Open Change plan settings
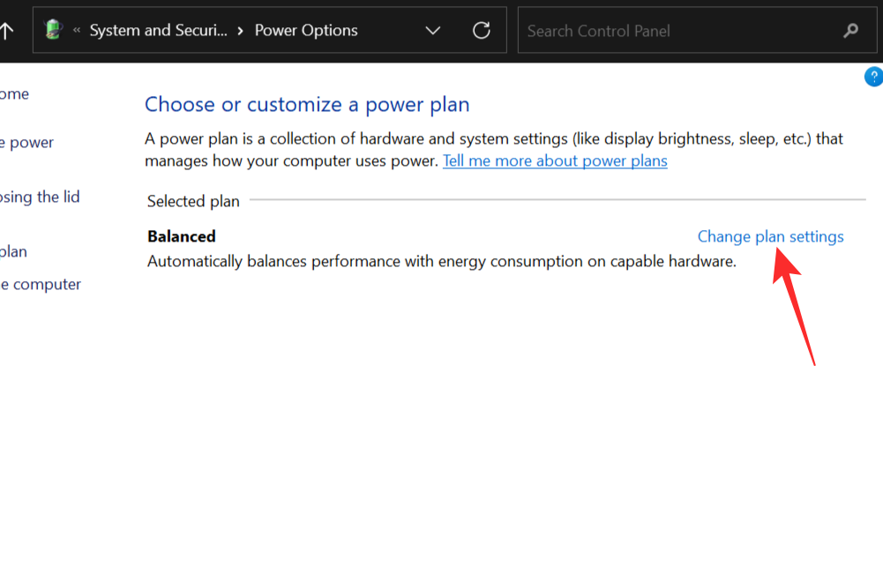Screen dimensions: 883x588 [770, 236]
